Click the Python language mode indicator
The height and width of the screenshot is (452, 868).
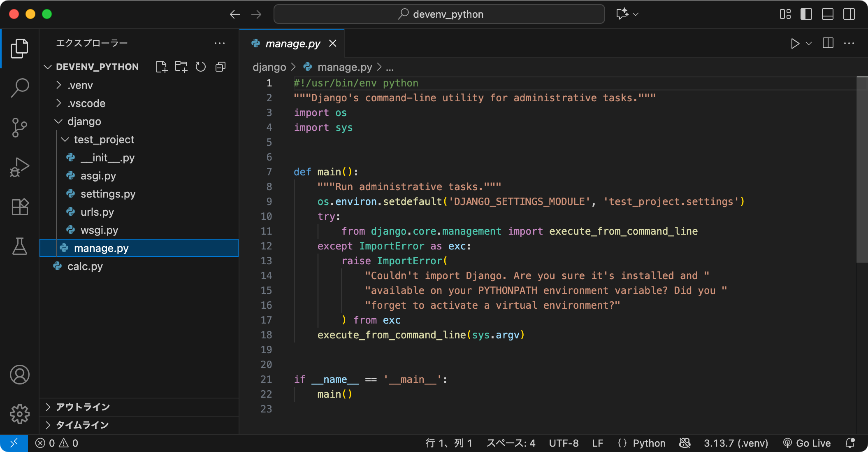(649, 443)
